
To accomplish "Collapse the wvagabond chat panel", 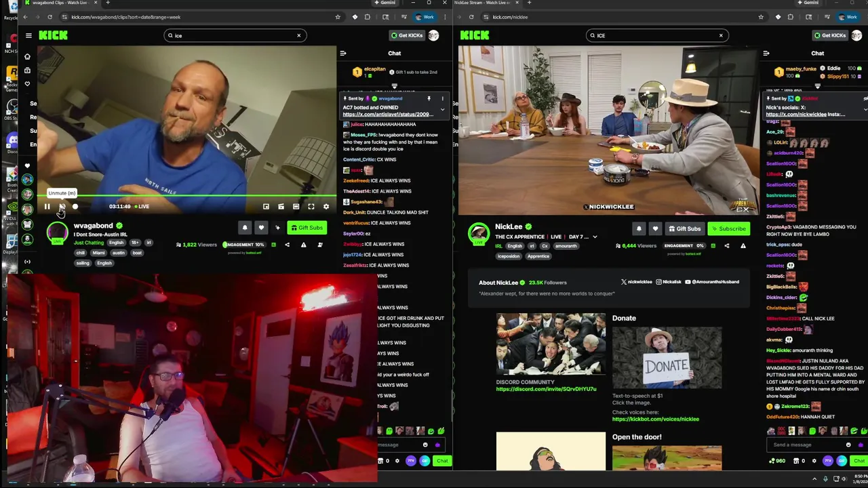I will [343, 53].
